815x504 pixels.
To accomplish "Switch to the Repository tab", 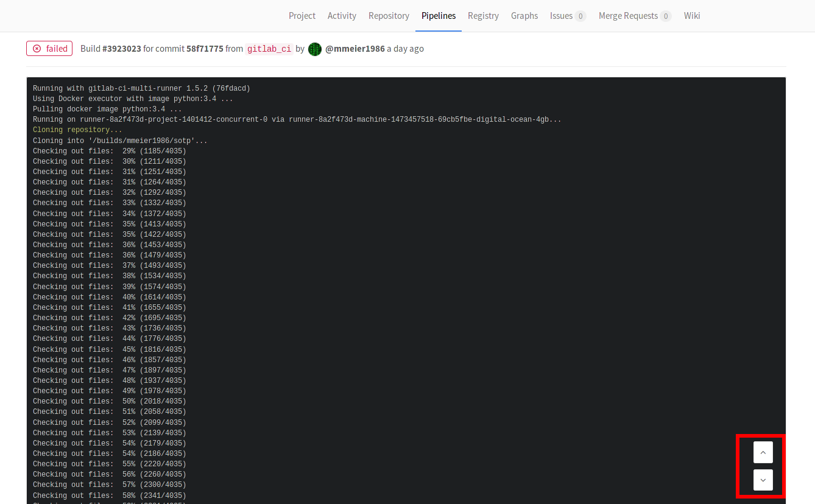I will pyautogui.click(x=389, y=16).
